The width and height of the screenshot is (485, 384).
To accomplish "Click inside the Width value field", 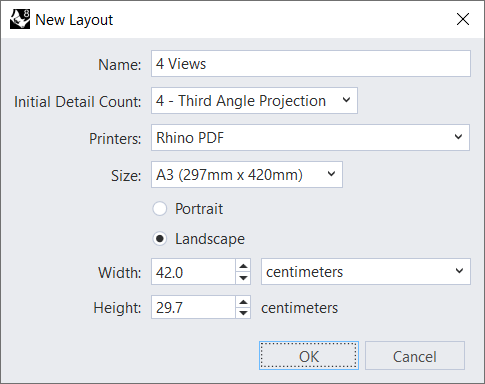I will pos(193,272).
